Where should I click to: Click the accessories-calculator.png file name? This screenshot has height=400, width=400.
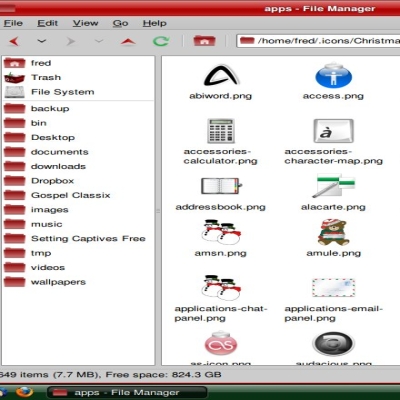[221, 156]
